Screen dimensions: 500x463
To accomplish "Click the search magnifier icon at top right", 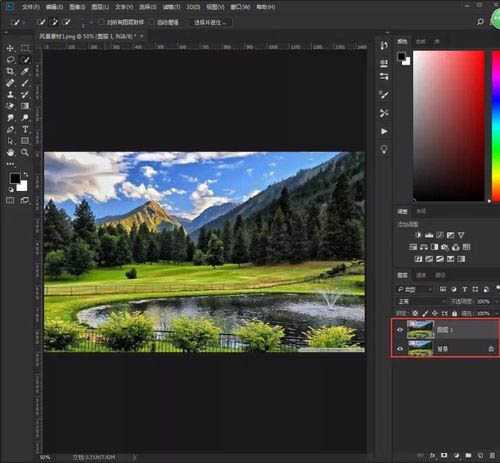I will [x=480, y=22].
